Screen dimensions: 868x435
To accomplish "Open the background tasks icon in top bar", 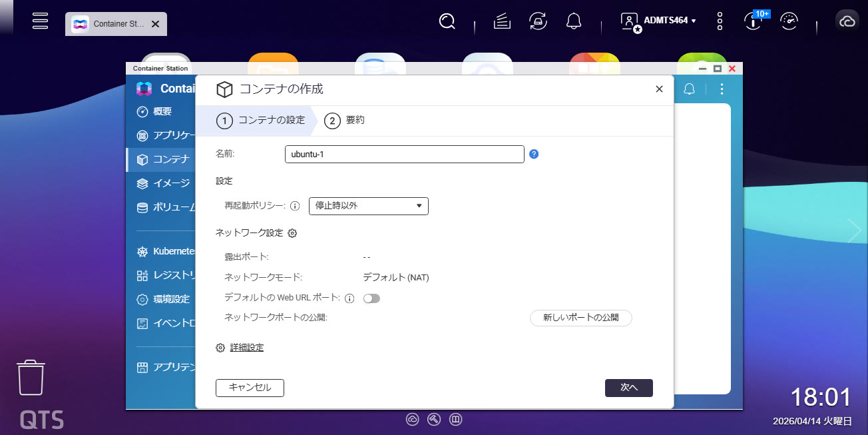I will click(502, 22).
